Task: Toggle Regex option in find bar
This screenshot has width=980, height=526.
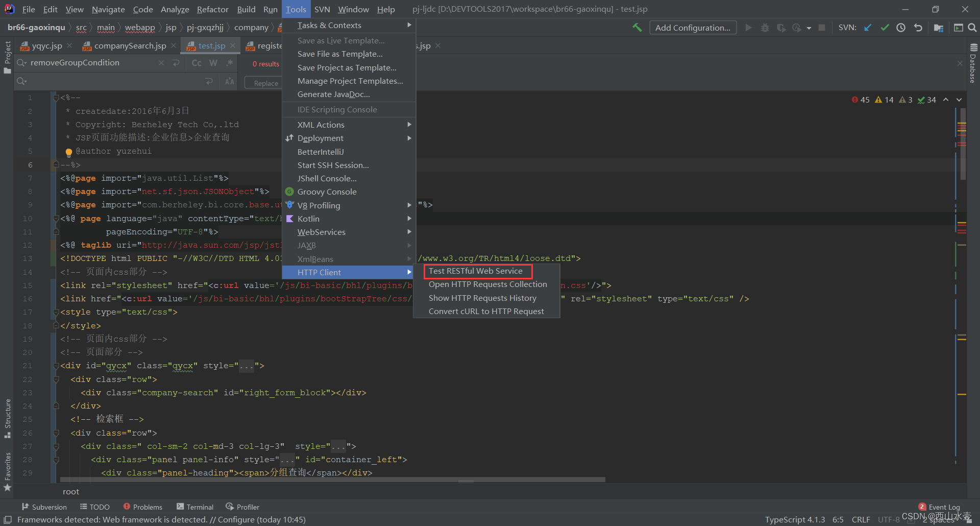Action: pos(230,63)
